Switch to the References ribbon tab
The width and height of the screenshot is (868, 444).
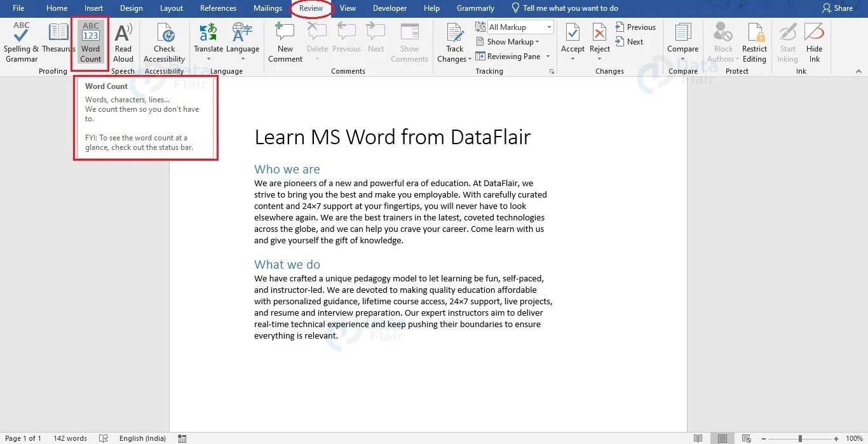[218, 8]
